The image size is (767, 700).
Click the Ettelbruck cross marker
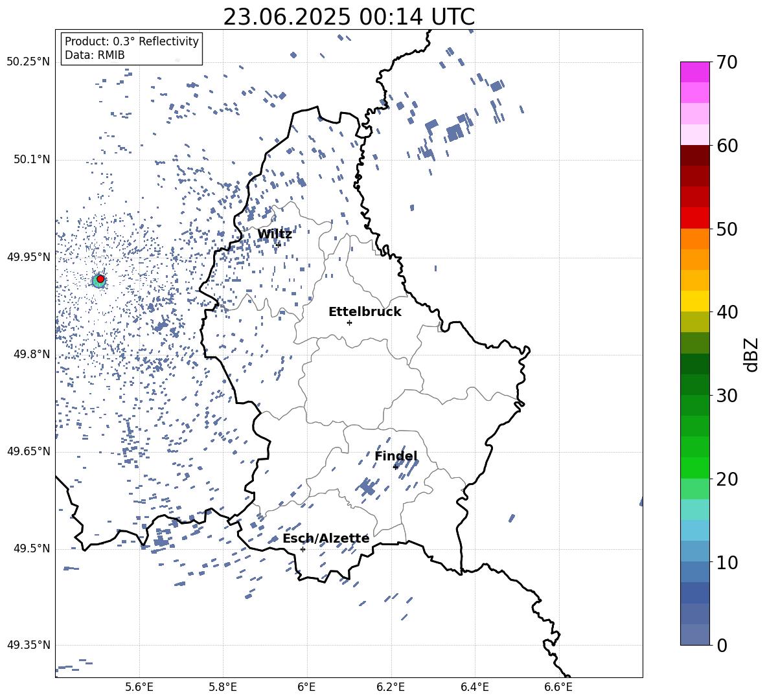349,322
